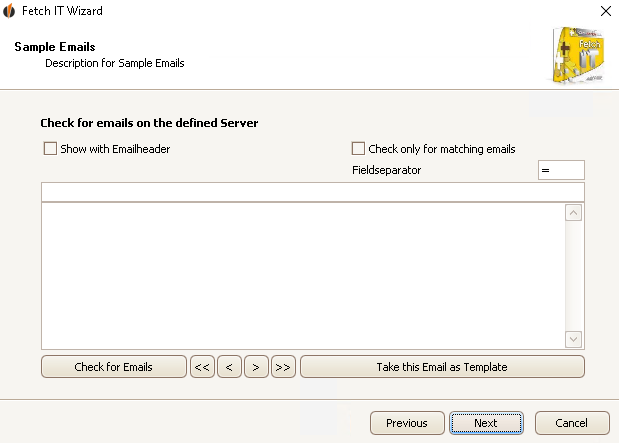This screenshot has height=443, width=619.
Task: Click the scrollbar up arrow
Action: [573, 213]
